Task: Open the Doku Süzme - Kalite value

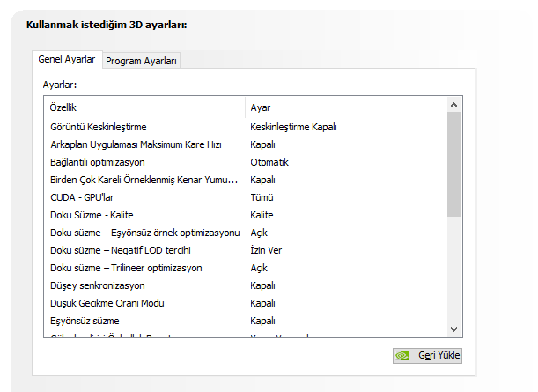Action: tap(262, 215)
